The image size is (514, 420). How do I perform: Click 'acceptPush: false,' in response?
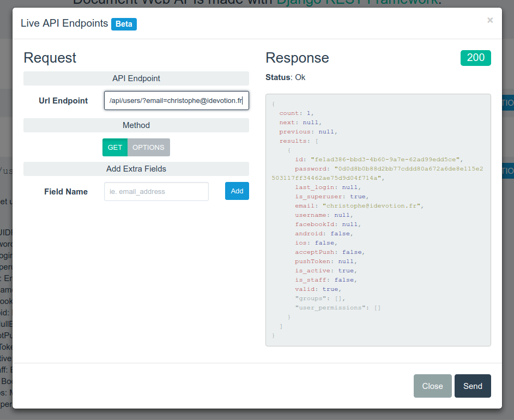[330, 252]
